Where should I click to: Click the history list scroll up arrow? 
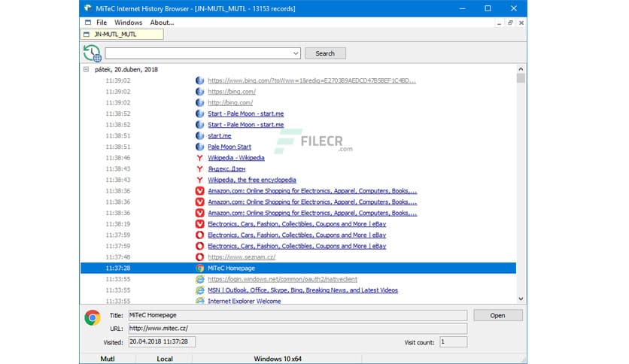coord(521,69)
